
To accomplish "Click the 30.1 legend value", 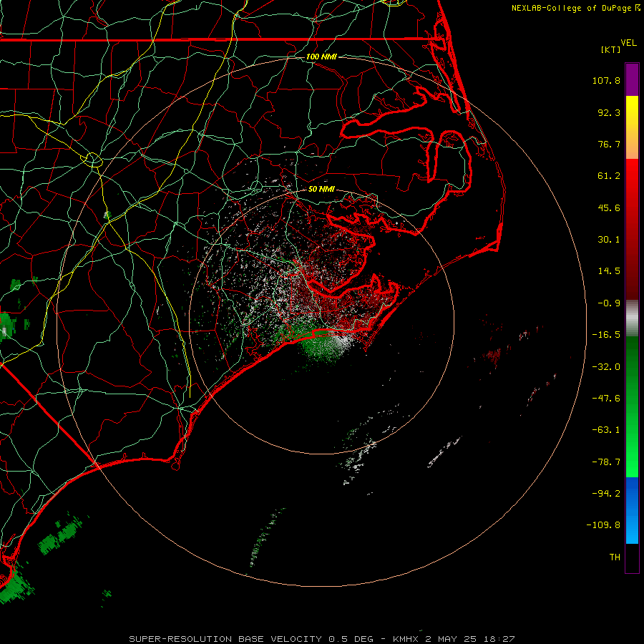I will pyautogui.click(x=609, y=240).
